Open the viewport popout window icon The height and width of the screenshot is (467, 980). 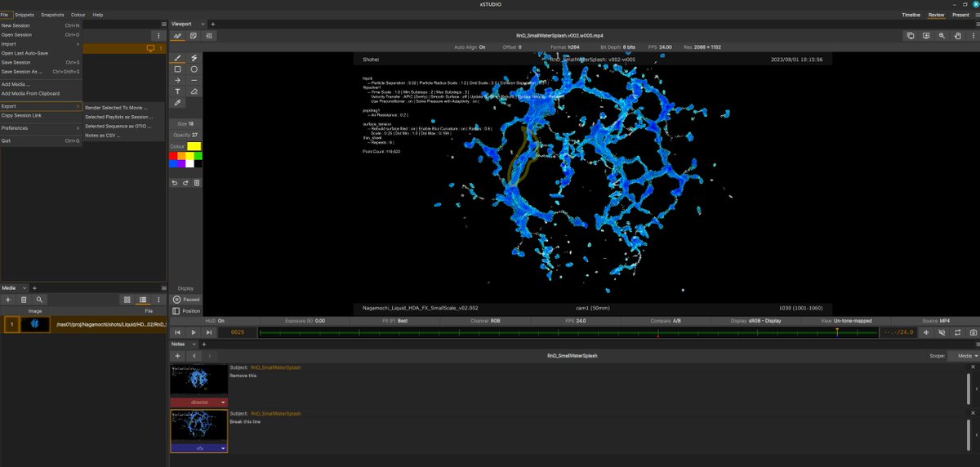point(911,36)
